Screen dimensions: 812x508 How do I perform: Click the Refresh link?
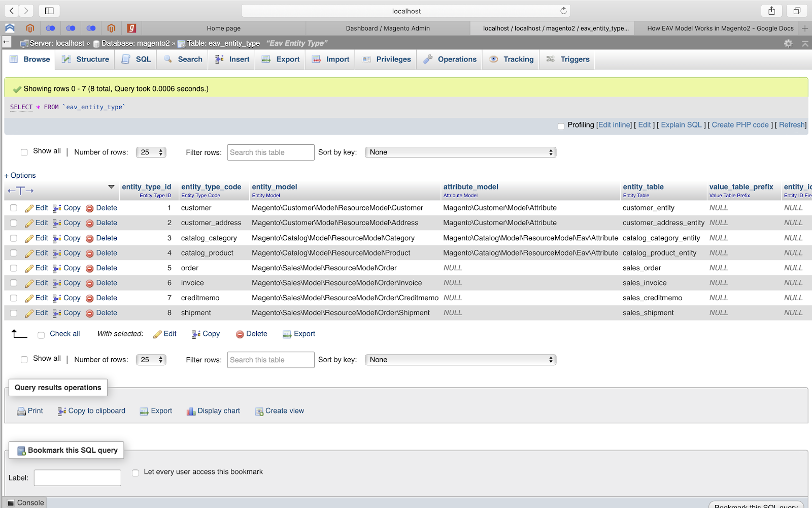[x=792, y=125]
